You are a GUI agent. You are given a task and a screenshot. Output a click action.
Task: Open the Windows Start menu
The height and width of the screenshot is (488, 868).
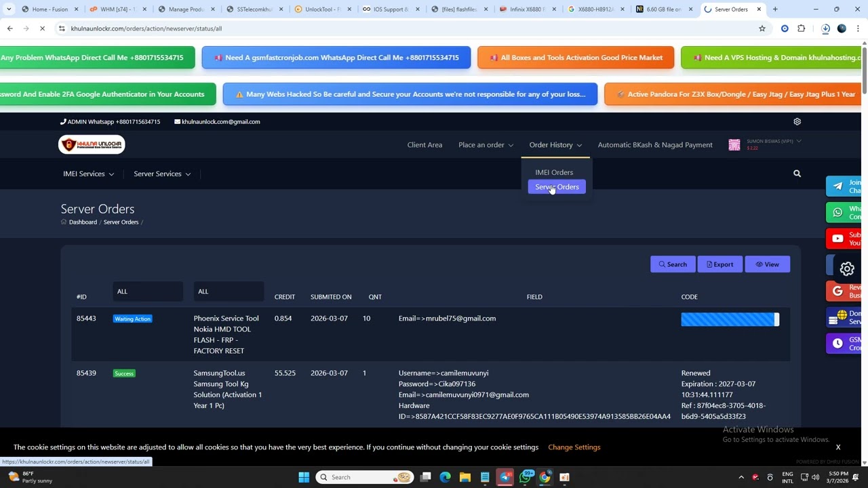[304, 477]
